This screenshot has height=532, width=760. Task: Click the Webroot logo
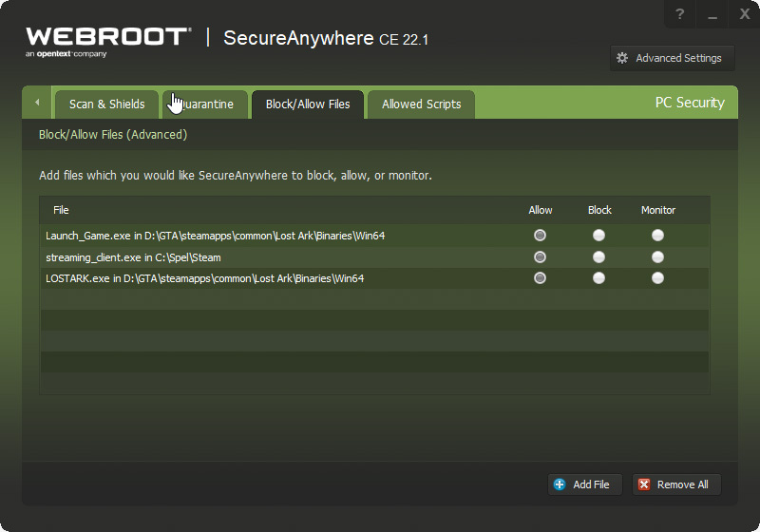[x=108, y=42]
